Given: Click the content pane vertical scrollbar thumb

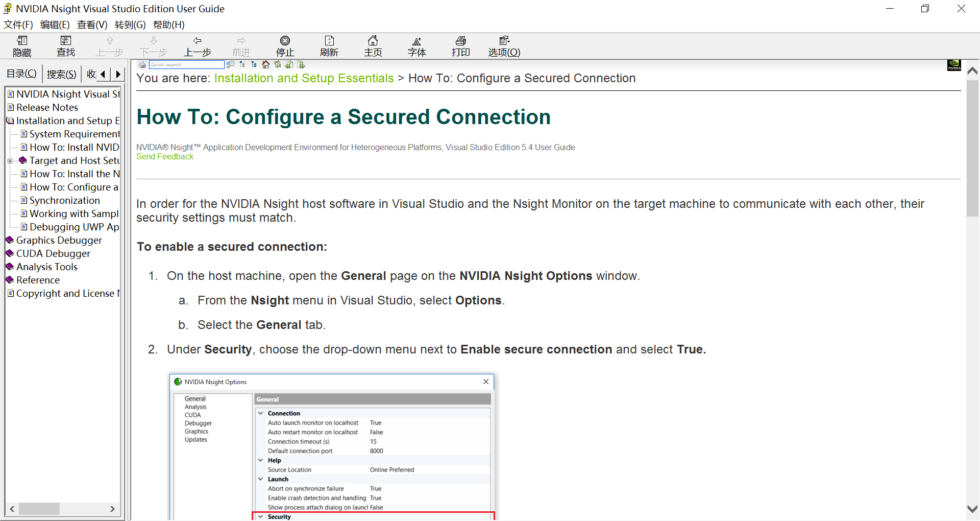Looking at the screenshot, I should click(973, 148).
